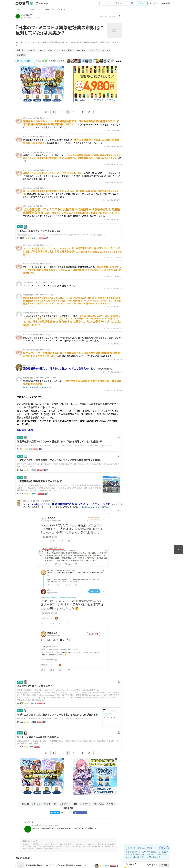Click the scroll-to-top arrow button

pos(178,550)
